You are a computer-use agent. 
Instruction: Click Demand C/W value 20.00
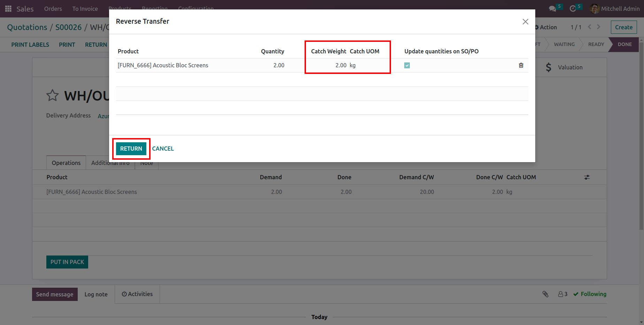point(427,192)
